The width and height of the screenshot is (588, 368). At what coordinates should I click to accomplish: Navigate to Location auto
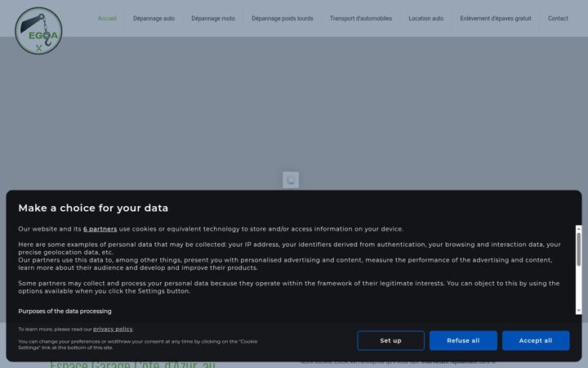tap(426, 18)
